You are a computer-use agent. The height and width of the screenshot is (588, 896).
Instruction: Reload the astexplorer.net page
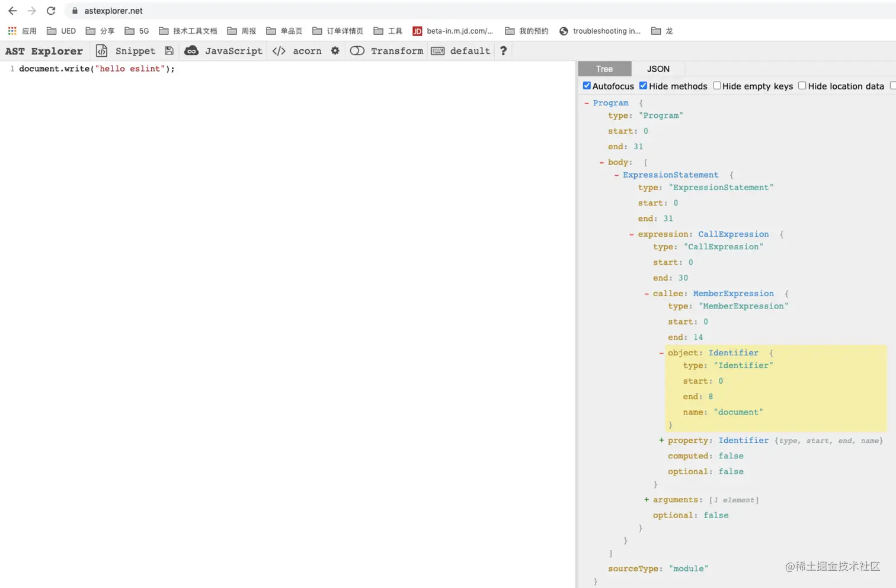tap(51, 11)
